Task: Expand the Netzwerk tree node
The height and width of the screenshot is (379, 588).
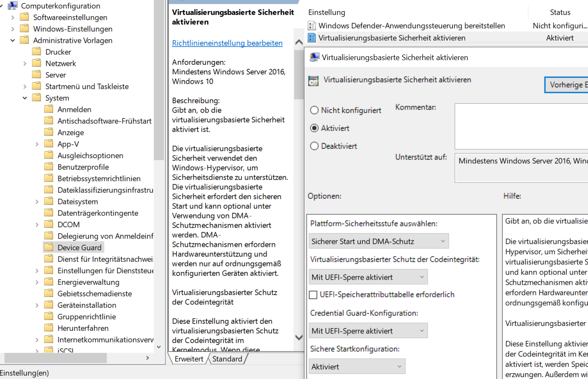Action: pos(25,63)
